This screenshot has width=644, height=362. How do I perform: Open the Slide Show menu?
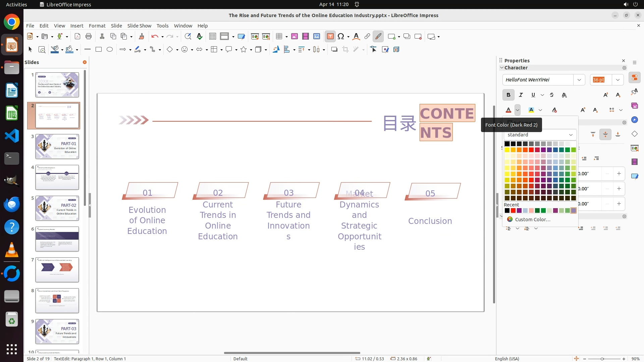pos(139,26)
